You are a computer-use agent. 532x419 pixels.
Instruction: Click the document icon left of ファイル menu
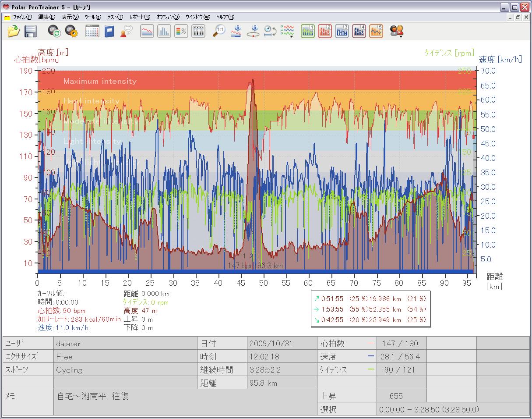(x=7, y=18)
